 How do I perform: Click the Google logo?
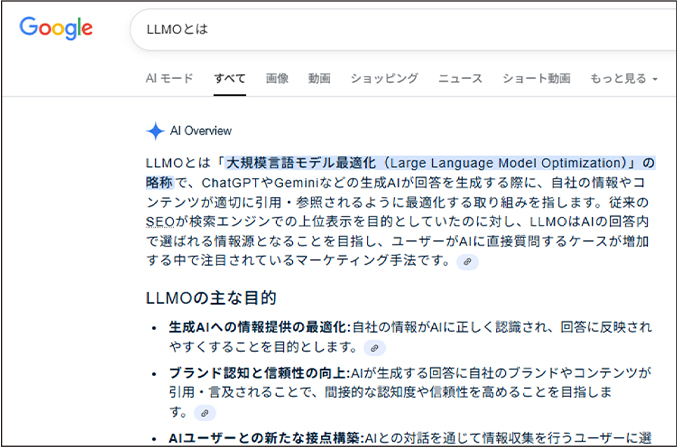[57, 28]
